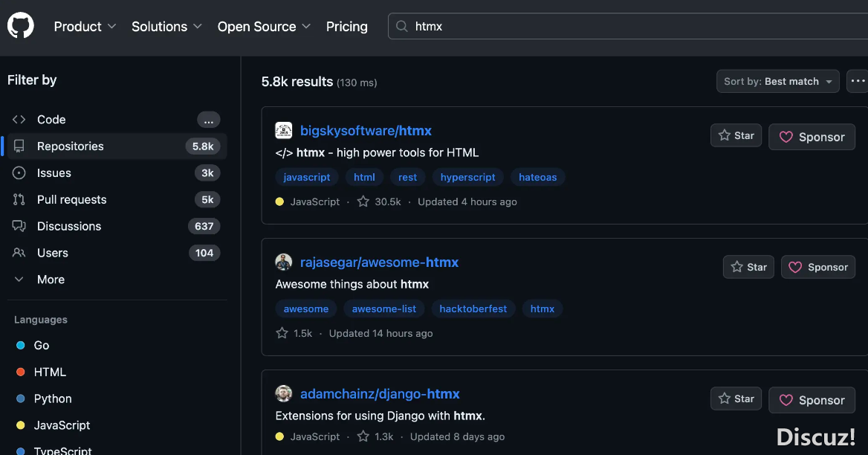The image size is (868, 455).
Task: Open bigskysoftware/htmx repository link
Action: tap(366, 131)
